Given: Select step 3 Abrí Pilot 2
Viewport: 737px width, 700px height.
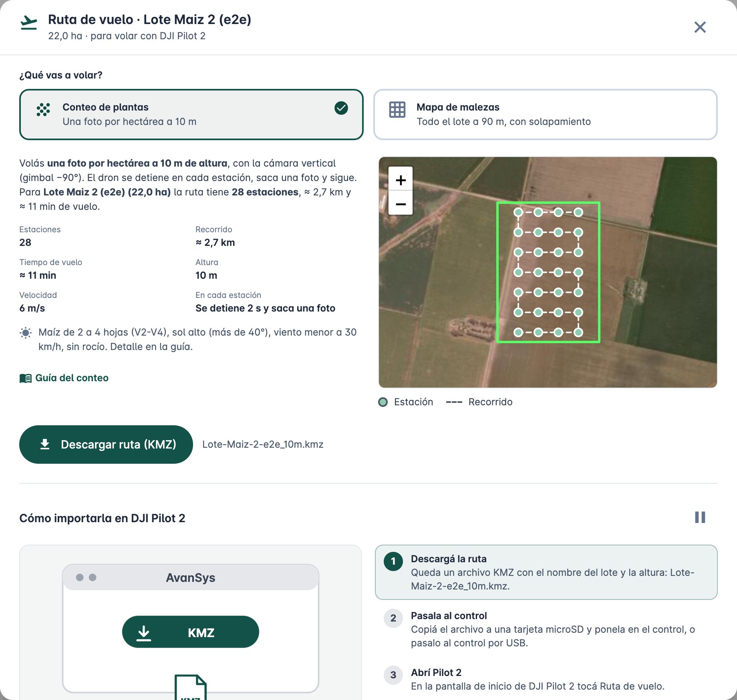Looking at the screenshot, I should (x=546, y=679).
